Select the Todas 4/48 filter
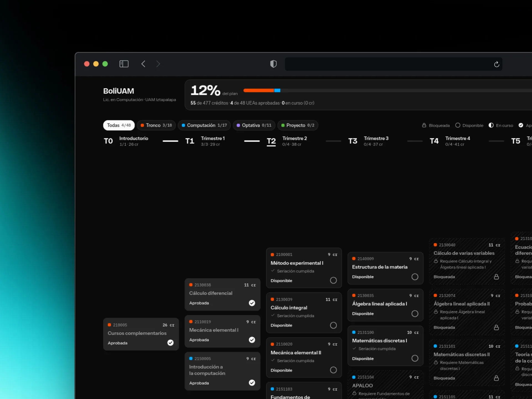 pos(119,125)
